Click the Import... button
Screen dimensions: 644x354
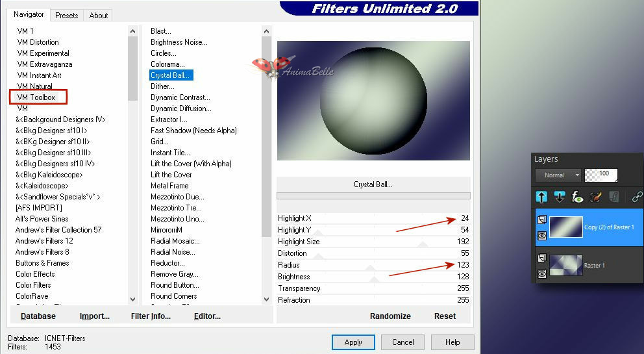pyautogui.click(x=95, y=316)
